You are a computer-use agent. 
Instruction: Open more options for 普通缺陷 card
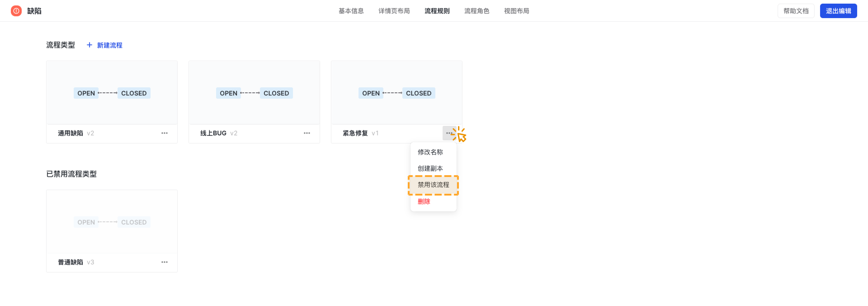click(164, 262)
